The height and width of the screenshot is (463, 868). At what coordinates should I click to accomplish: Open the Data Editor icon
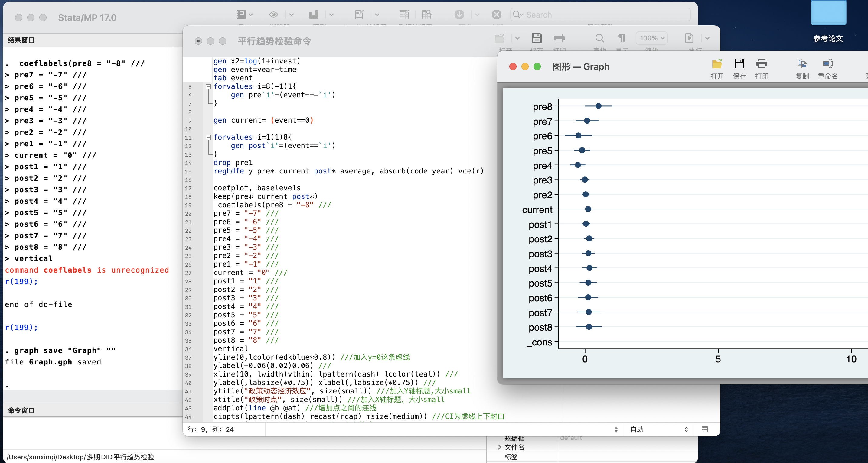[x=404, y=15]
